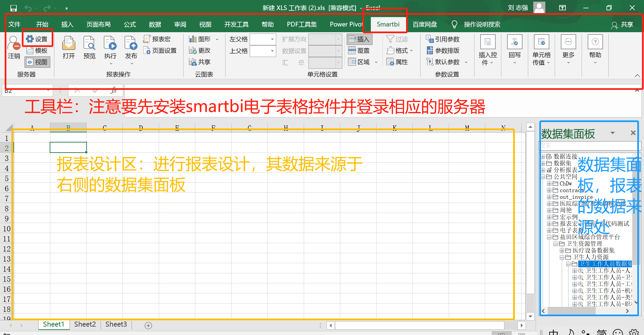Expand the 数据连接 tree node
644x335 pixels.
click(543, 157)
